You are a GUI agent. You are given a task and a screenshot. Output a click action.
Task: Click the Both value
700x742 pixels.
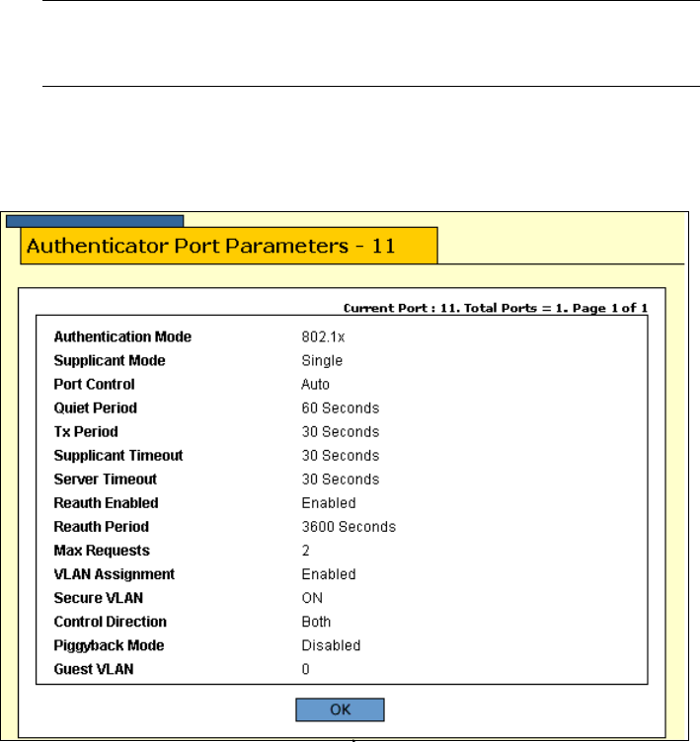pos(316,622)
